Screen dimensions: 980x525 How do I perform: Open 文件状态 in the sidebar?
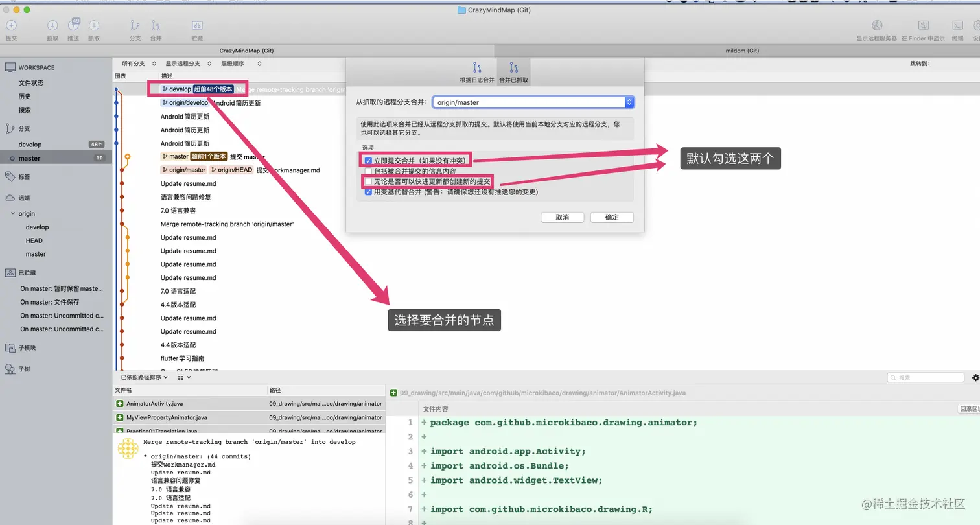[x=31, y=83]
